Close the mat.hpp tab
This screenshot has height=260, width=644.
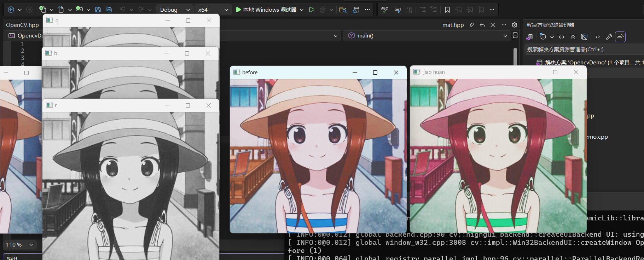(x=493, y=25)
